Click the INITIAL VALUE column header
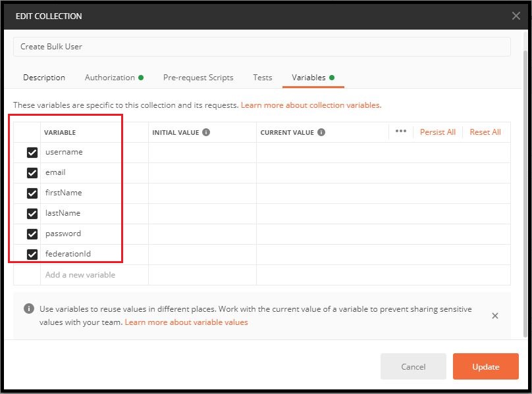Viewport: 532px width, 394px height. pyautogui.click(x=175, y=133)
